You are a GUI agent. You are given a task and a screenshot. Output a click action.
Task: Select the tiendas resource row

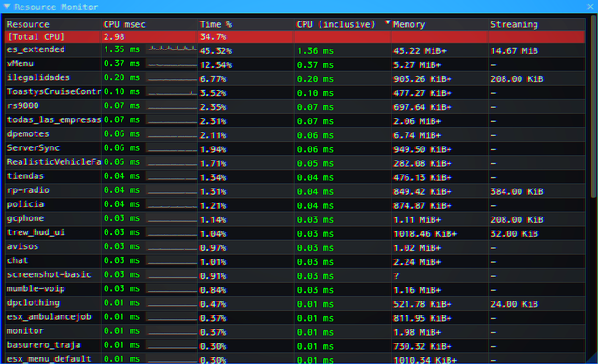click(295, 177)
